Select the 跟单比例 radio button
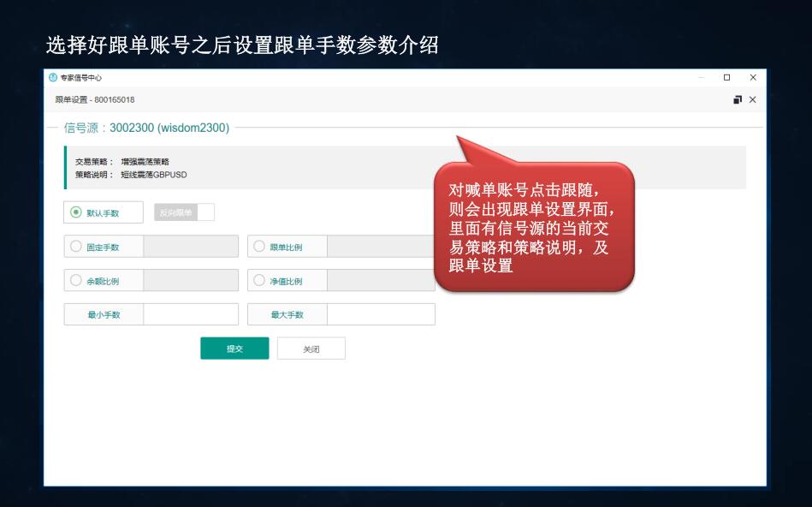 [x=259, y=247]
